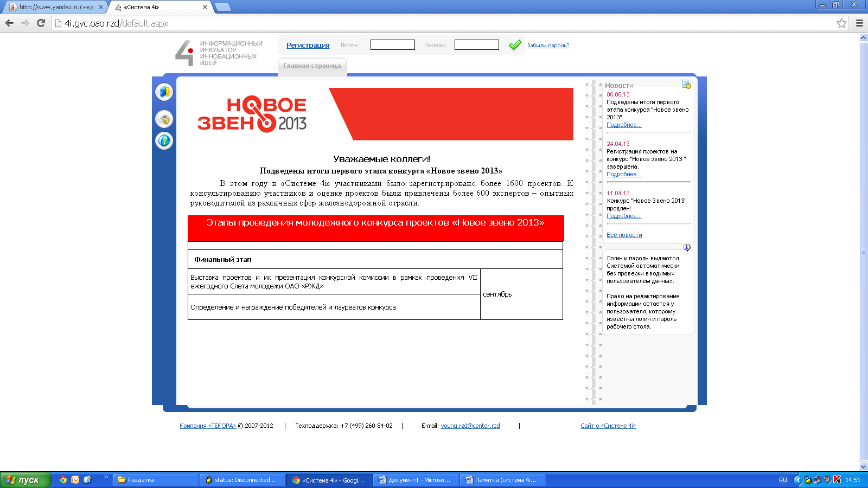Focus the Логин input field

point(393,45)
